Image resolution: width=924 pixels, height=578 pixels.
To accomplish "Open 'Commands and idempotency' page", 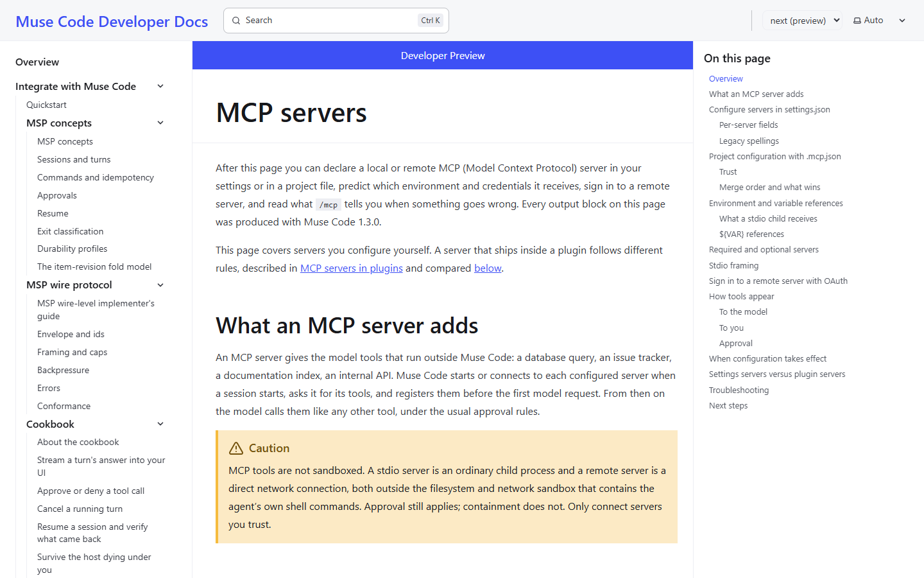I will (96, 177).
